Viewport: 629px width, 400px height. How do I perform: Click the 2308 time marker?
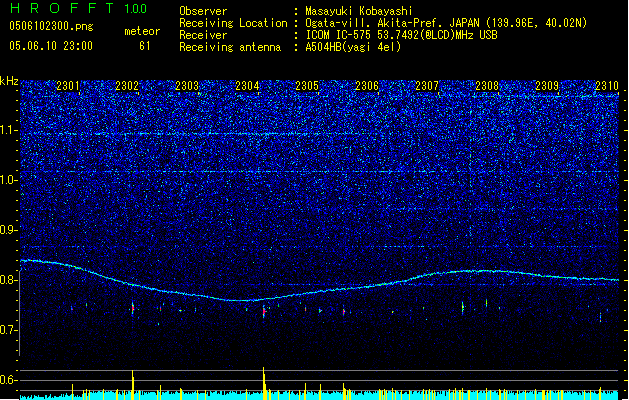(487, 86)
